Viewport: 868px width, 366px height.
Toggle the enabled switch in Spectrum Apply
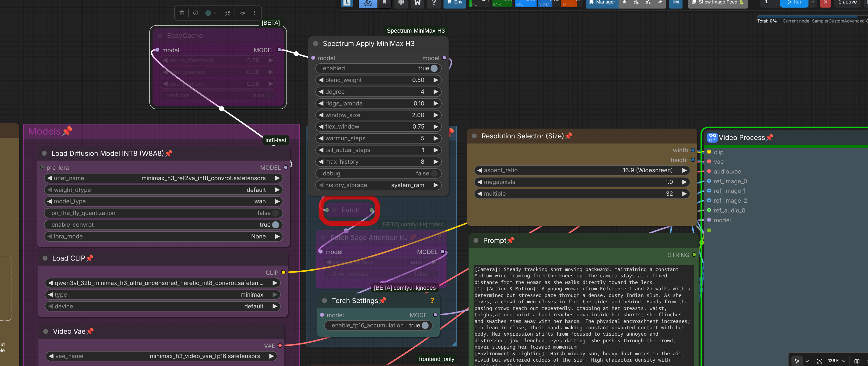point(434,68)
